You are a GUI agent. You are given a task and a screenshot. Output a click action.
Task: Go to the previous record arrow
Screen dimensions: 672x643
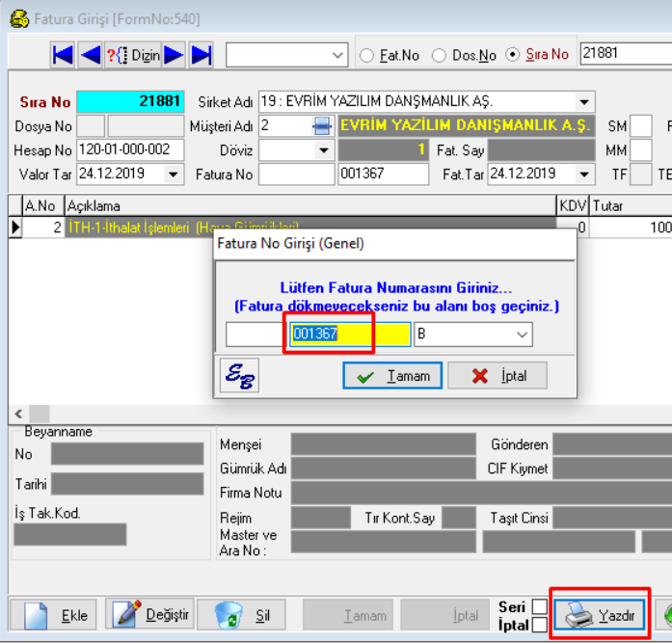(91, 55)
